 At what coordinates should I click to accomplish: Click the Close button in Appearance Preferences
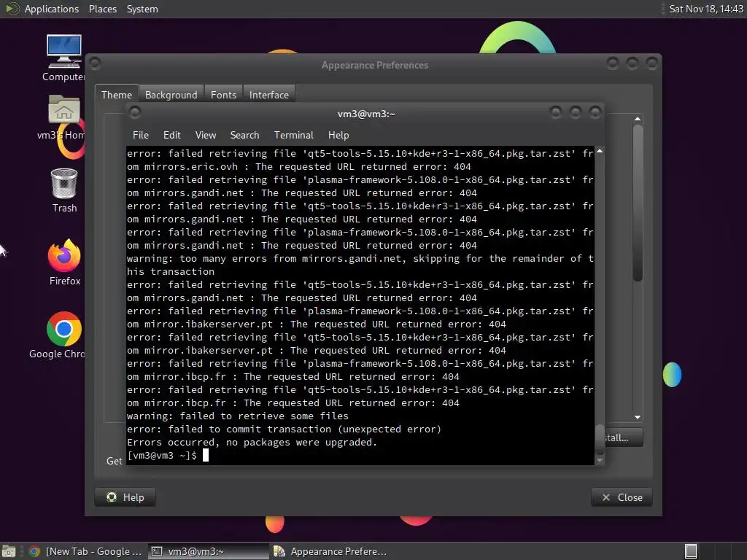point(622,497)
